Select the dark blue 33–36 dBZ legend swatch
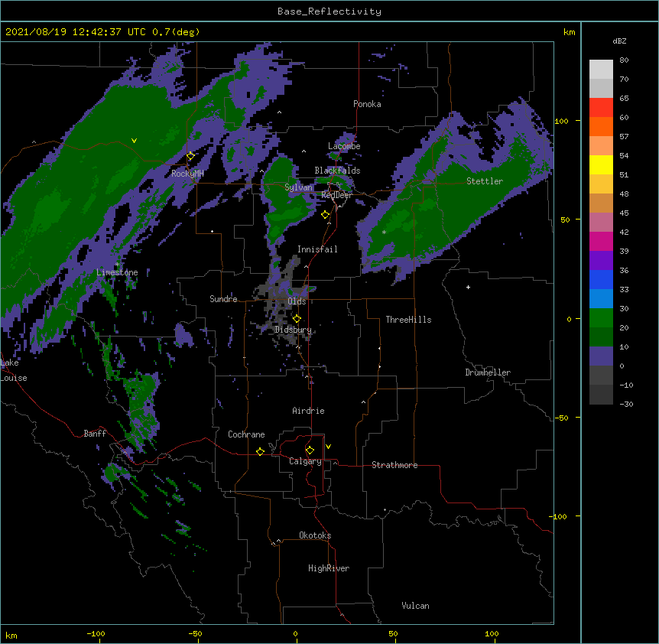659x644 pixels. pos(601,279)
